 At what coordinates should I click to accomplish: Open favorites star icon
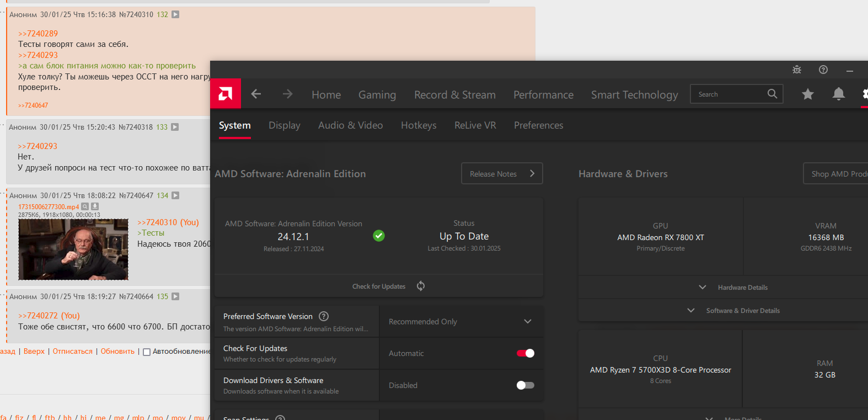(808, 94)
